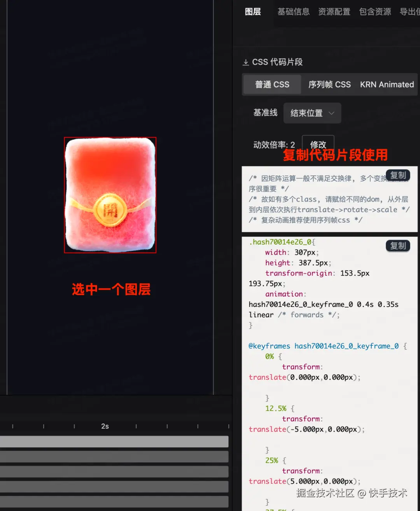
Task: Click the 12.5% keyframe line
Action: point(280,408)
